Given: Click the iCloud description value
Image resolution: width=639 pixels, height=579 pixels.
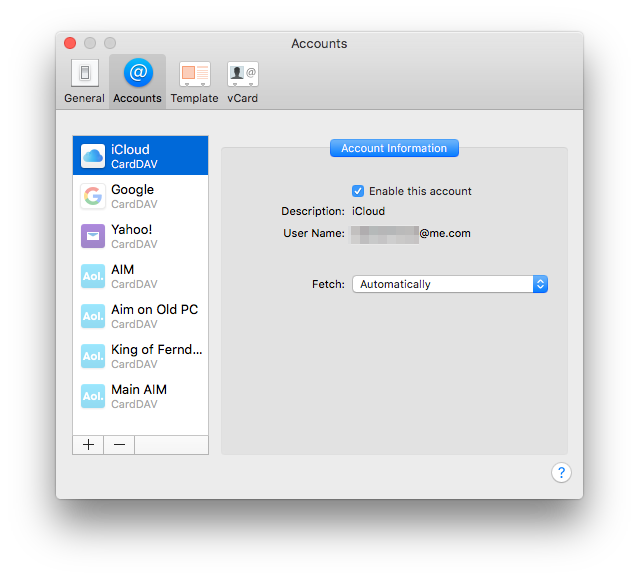Looking at the screenshot, I should click(x=368, y=211).
